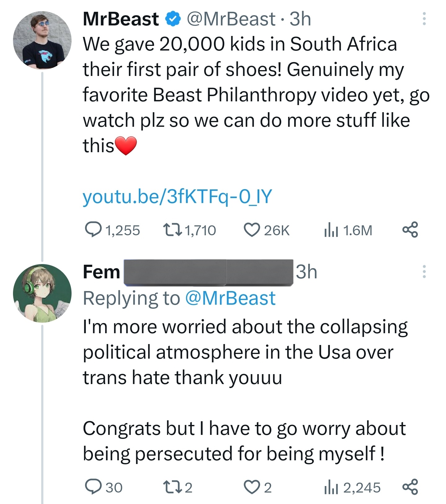Retweet MrBeast's shoes tweet
The image size is (446, 504).
point(172,230)
